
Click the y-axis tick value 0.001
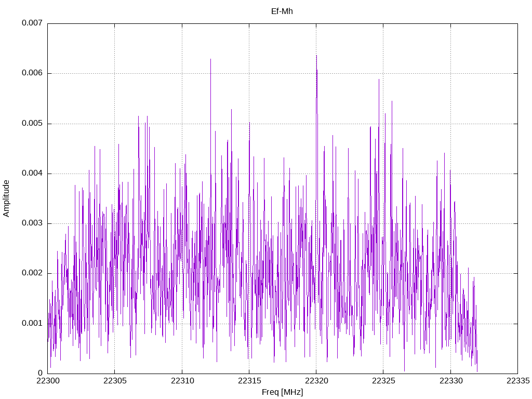click(32, 323)
